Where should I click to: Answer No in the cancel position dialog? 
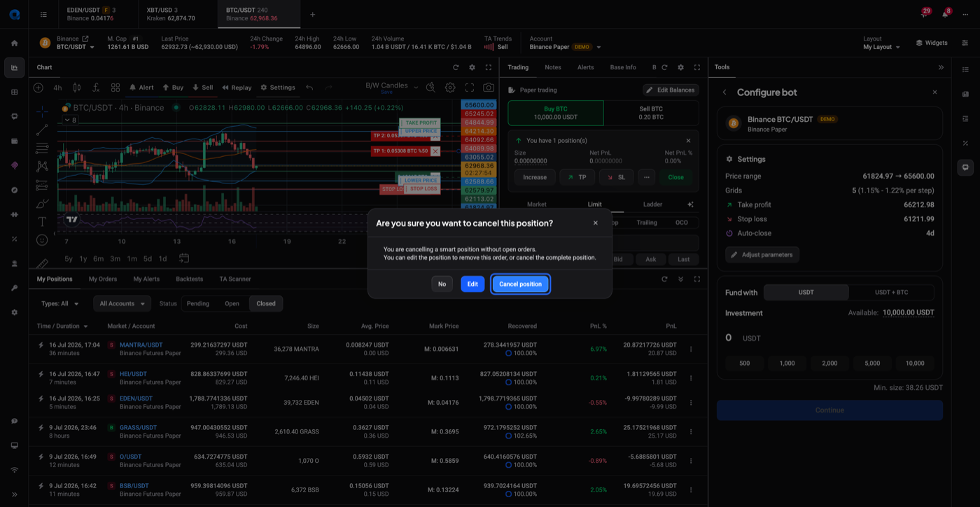point(442,284)
